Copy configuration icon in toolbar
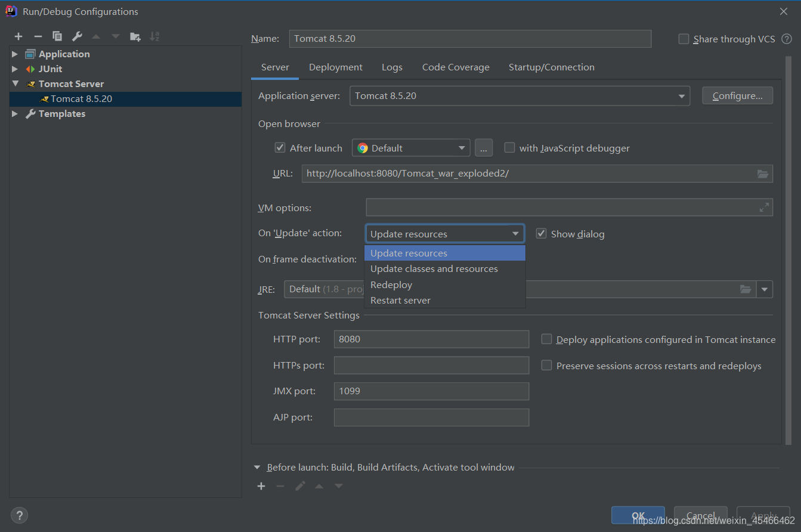This screenshot has height=532, width=801. coord(57,36)
